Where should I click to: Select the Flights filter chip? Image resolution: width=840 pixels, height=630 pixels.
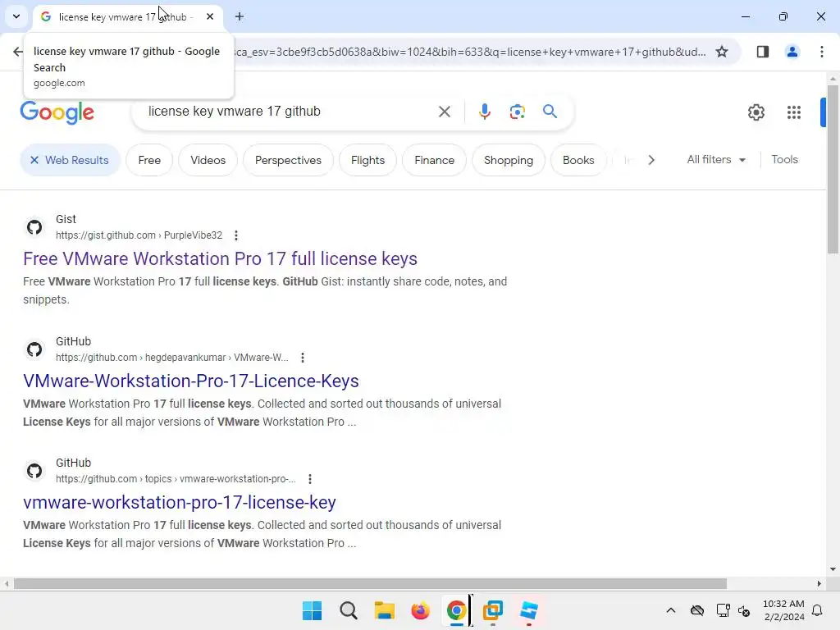tap(367, 160)
